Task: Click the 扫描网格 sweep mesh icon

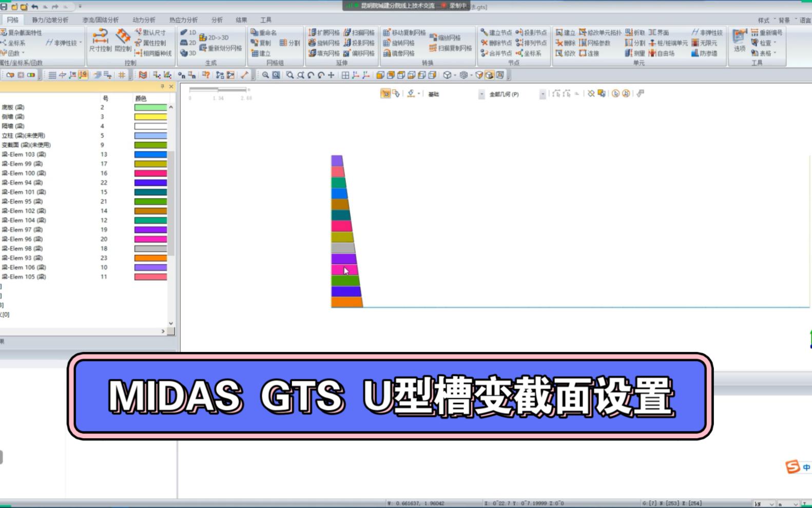Action: click(347, 32)
